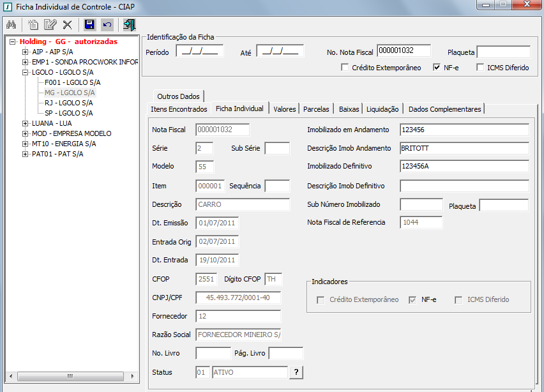This screenshot has width=544, height=392.
Task: Uncheck the top NF-e checkbox
Action: [x=437, y=67]
